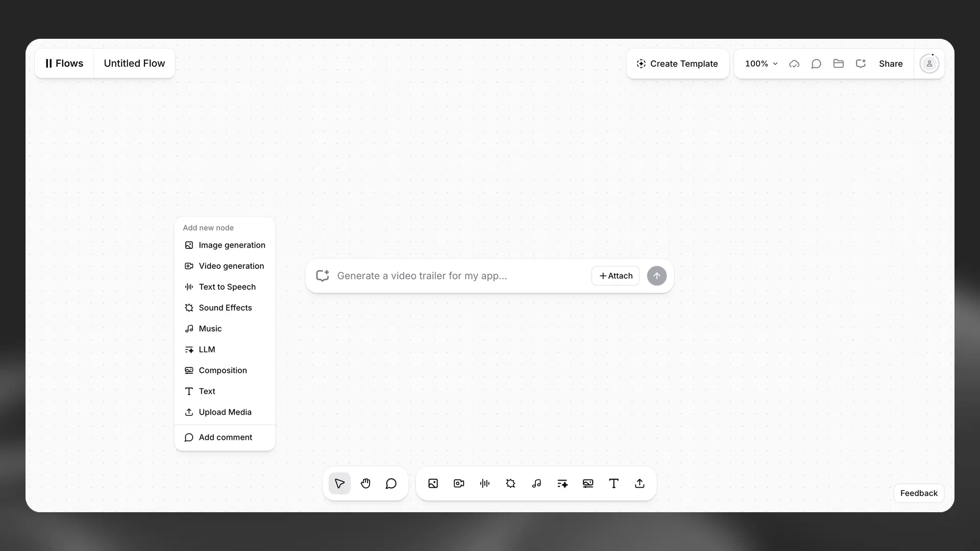Click the cloud sync status icon

(794, 64)
